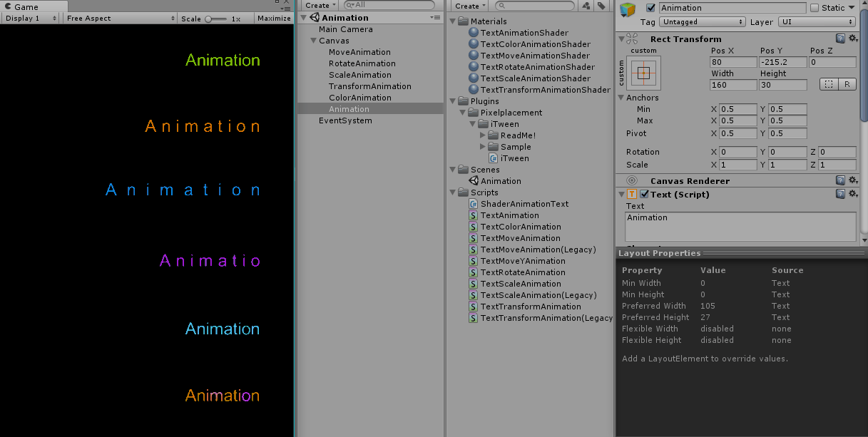Select the TextColorAnimationShader material
This screenshot has height=437, width=868.
[x=535, y=44]
